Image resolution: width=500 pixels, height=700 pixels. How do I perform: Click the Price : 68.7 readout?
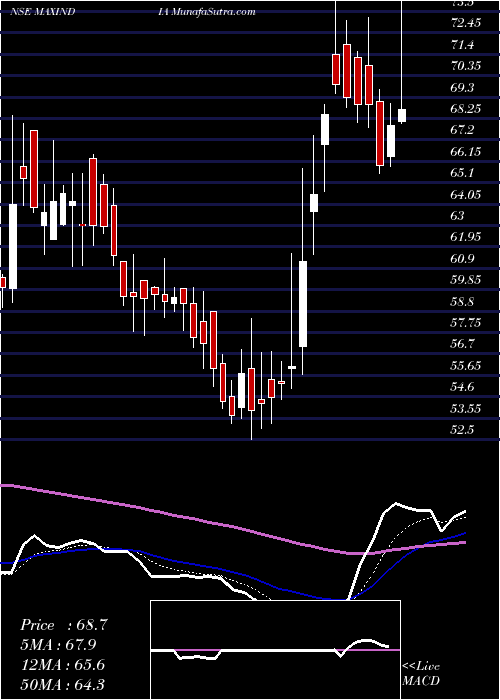tap(63, 625)
